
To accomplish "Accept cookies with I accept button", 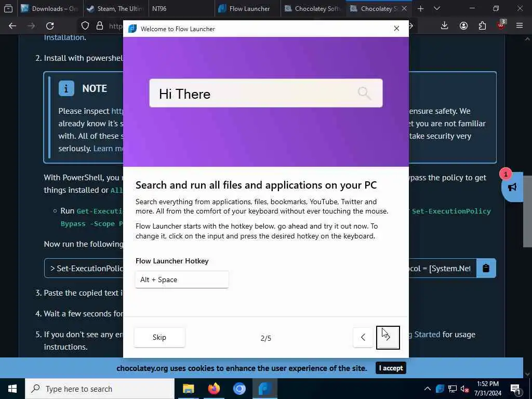I will 391,368.
